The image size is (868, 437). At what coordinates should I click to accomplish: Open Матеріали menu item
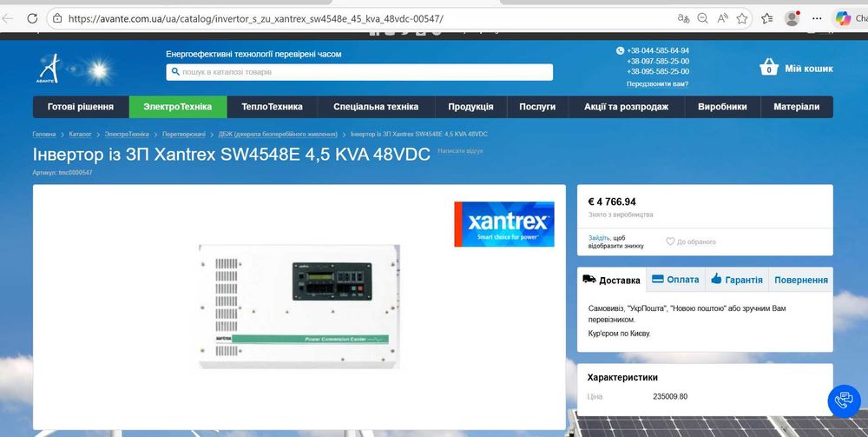coord(797,107)
